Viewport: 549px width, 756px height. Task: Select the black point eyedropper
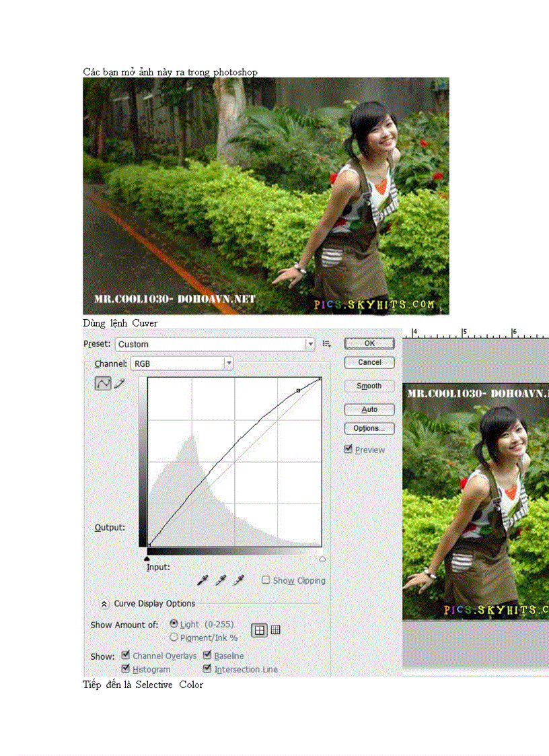(203, 580)
